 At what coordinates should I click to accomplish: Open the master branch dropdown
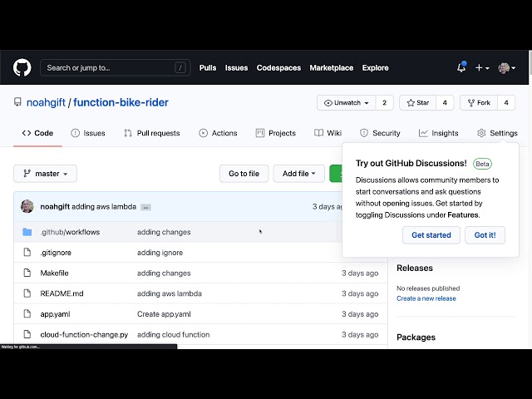(45, 174)
